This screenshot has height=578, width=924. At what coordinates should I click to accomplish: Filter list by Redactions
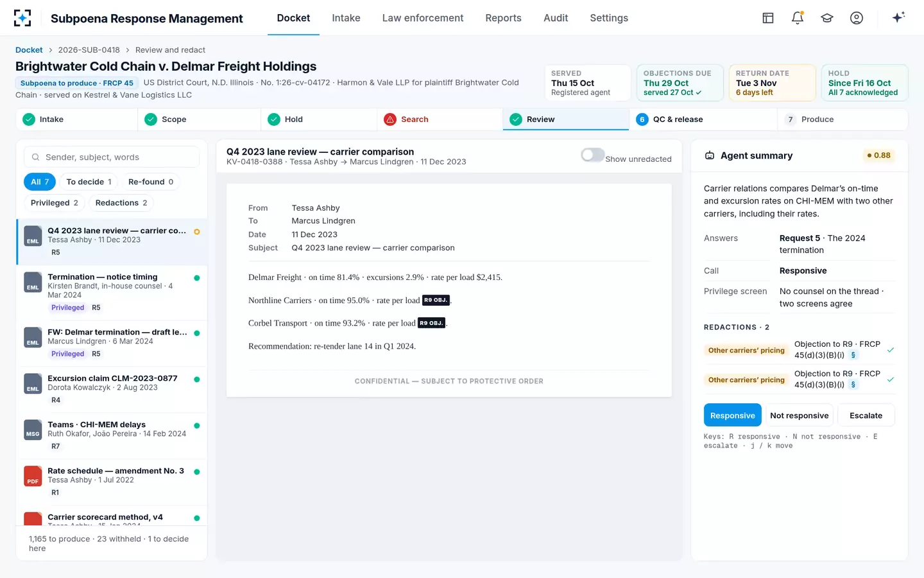click(x=121, y=203)
